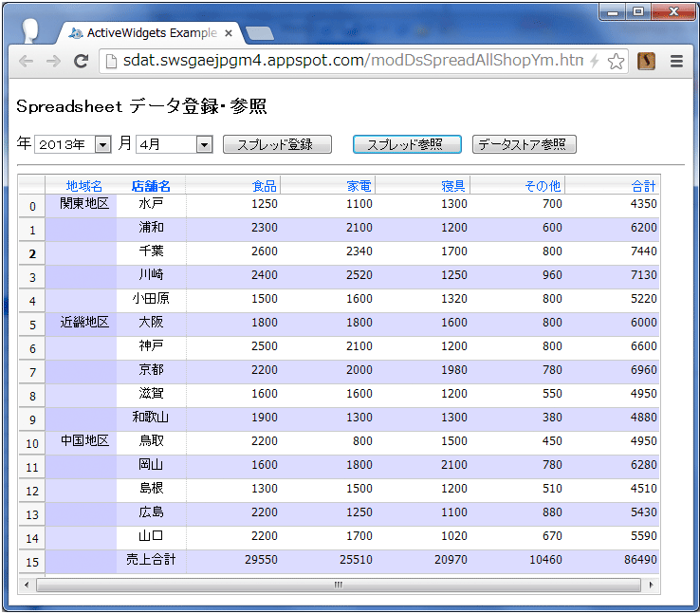The width and height of the screenshot is (700, 614).
Task: Click the scrollbar left arrow
Action: (27, 585)
